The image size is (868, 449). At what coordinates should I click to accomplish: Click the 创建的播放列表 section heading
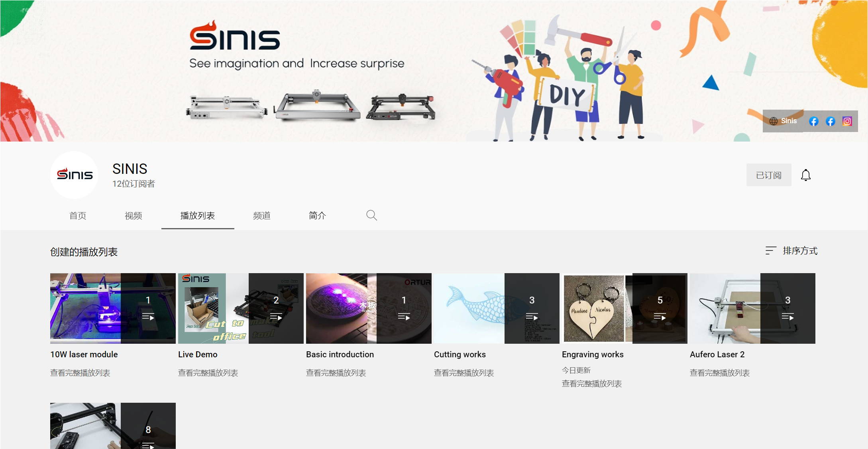tap(84, 252)
